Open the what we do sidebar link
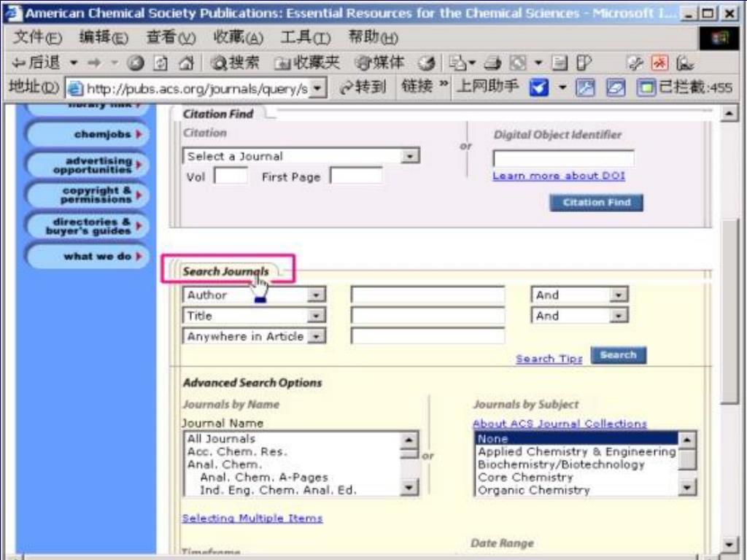The image size is (747, 560). tap(87, 256)
